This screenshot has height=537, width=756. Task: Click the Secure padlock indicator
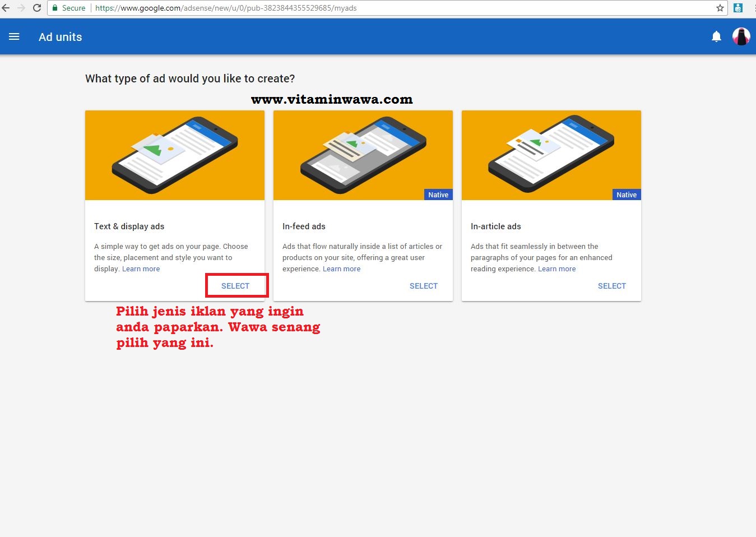(55, 8)
